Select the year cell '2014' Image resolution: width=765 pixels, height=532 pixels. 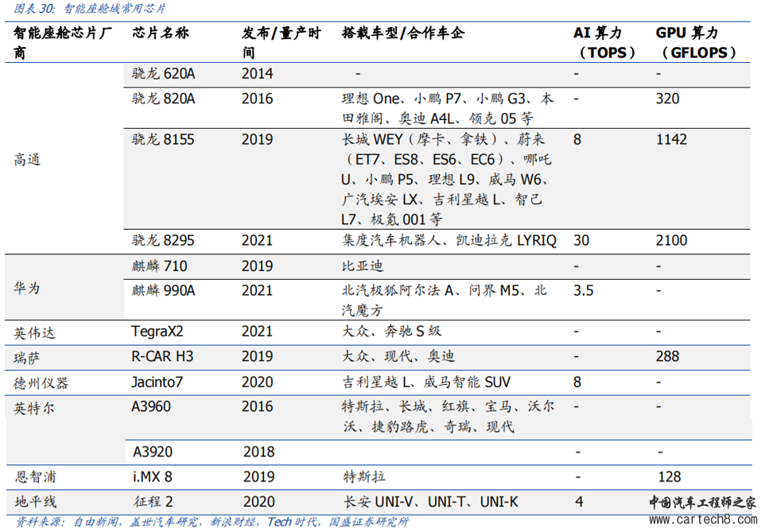[257, 74]
